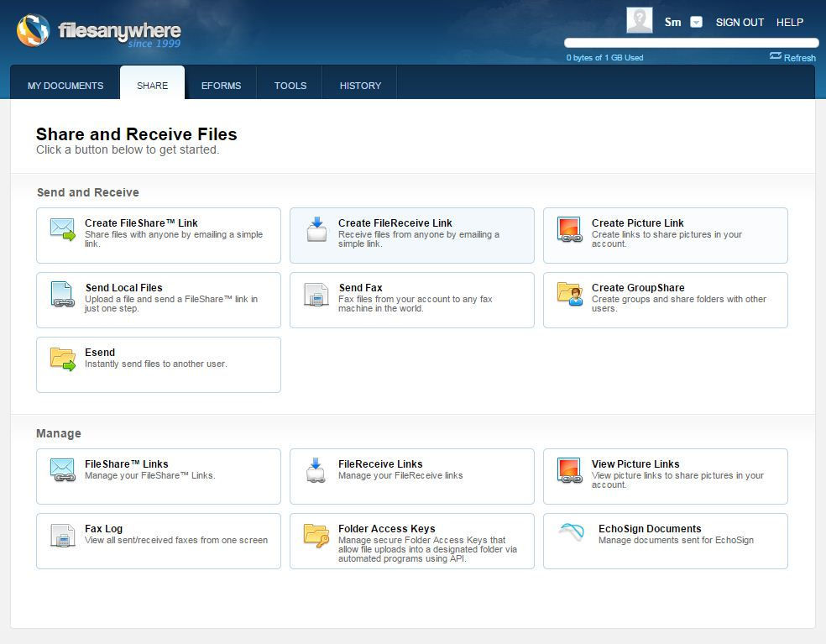Image resolution: width=826 pixels, height=644 pixels.
Task: Open the FileReceive Links management title
Action: (x=380, y=463)
